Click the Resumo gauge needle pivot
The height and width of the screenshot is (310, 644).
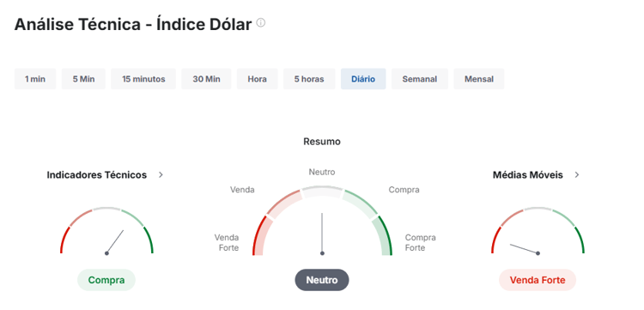tap(322, 253)
